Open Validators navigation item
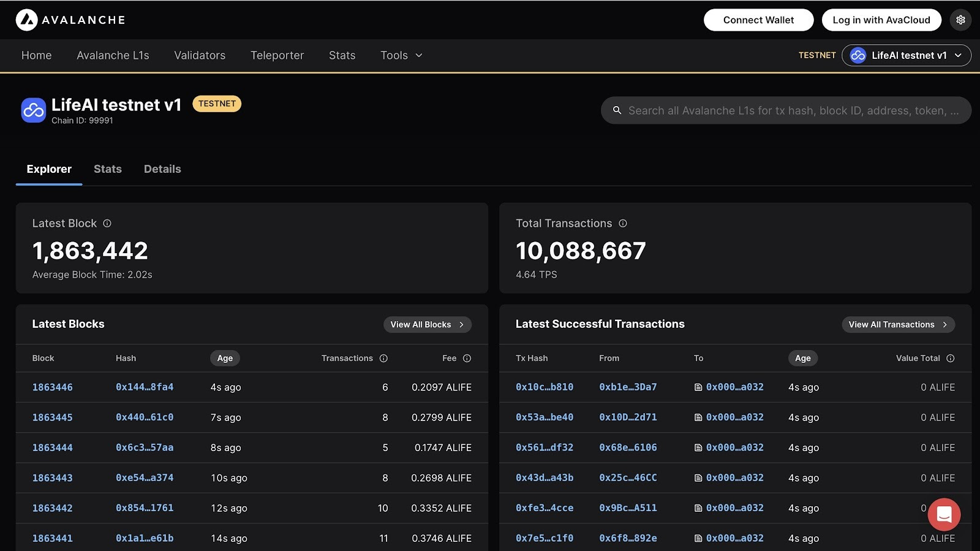 (x=200, y=55)
